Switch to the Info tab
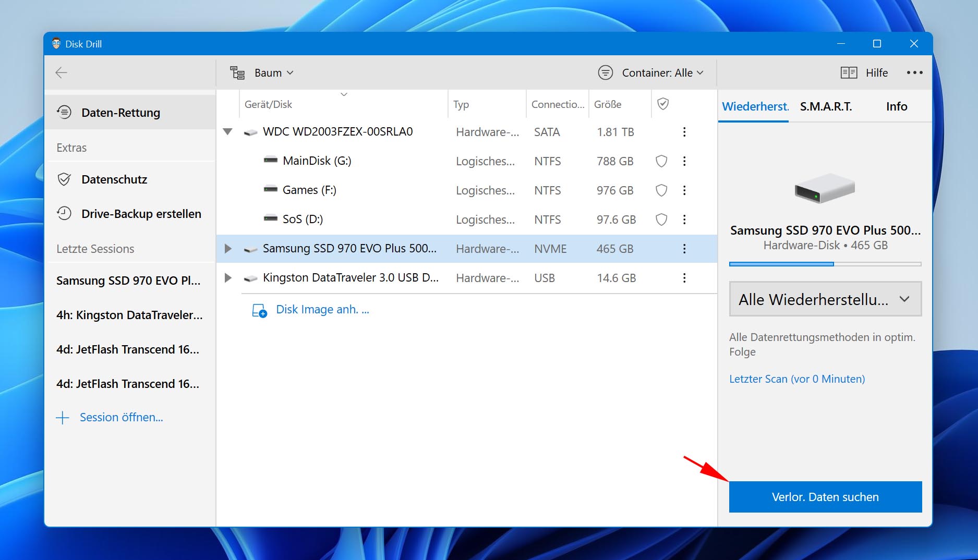The image size is (978, 560). [896, 106]
